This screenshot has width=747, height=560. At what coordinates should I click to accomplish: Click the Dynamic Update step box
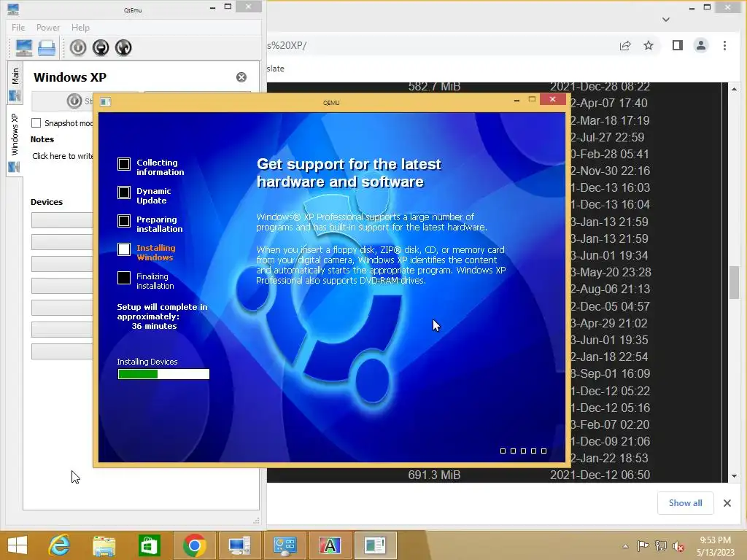[124, 192]
